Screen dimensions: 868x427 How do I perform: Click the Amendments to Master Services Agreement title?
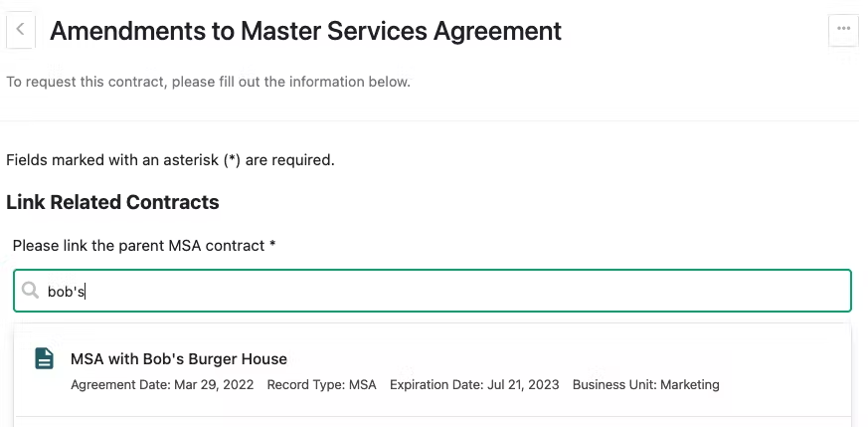(305, 31)
